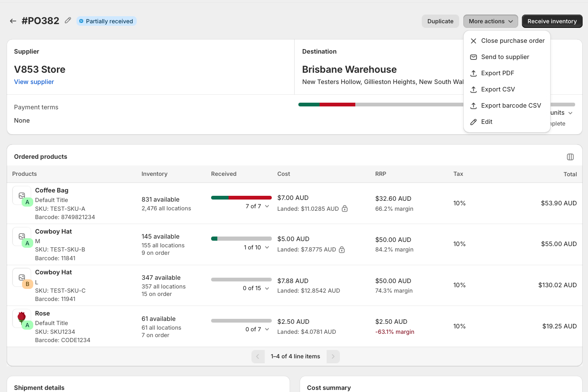Click the 1–4 of 4 line items text
The height and width of the screenshot is (392, 588).
295,356
